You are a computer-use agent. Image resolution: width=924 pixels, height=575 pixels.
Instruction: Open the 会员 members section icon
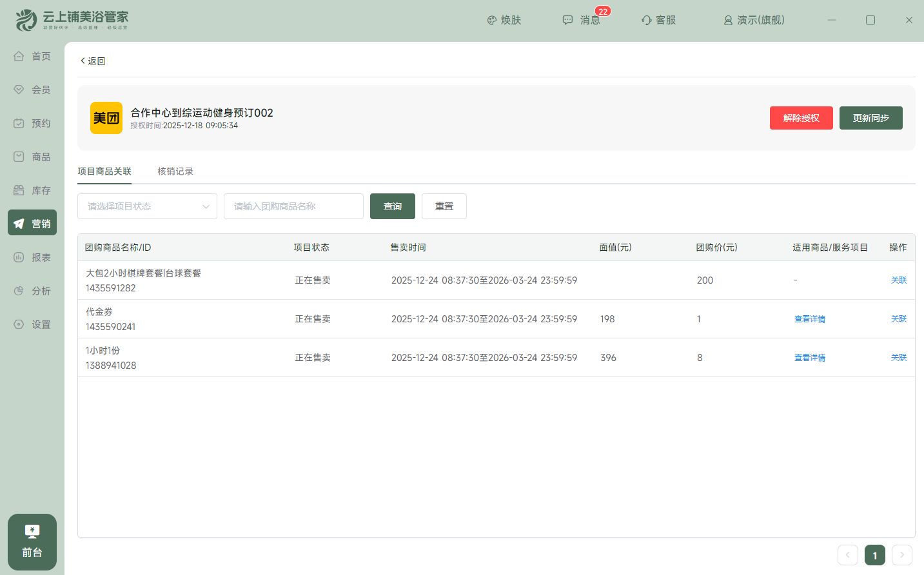pyautogui.click(x=19, y=90)
